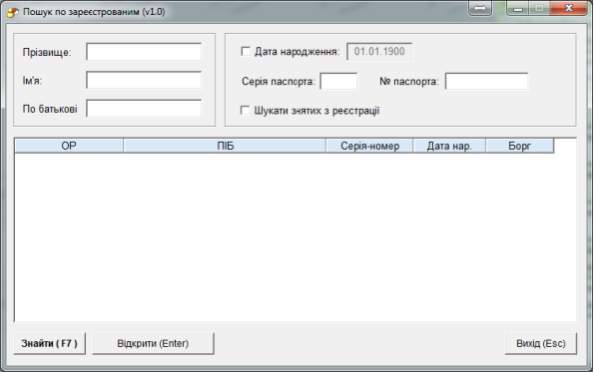Screen dimensions: 594x372
Task: Select the По батькові text box
Action: pos(144,109)
